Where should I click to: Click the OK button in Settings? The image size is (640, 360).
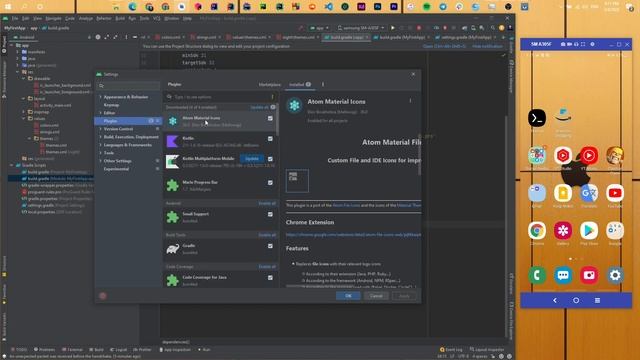[348, 296]
